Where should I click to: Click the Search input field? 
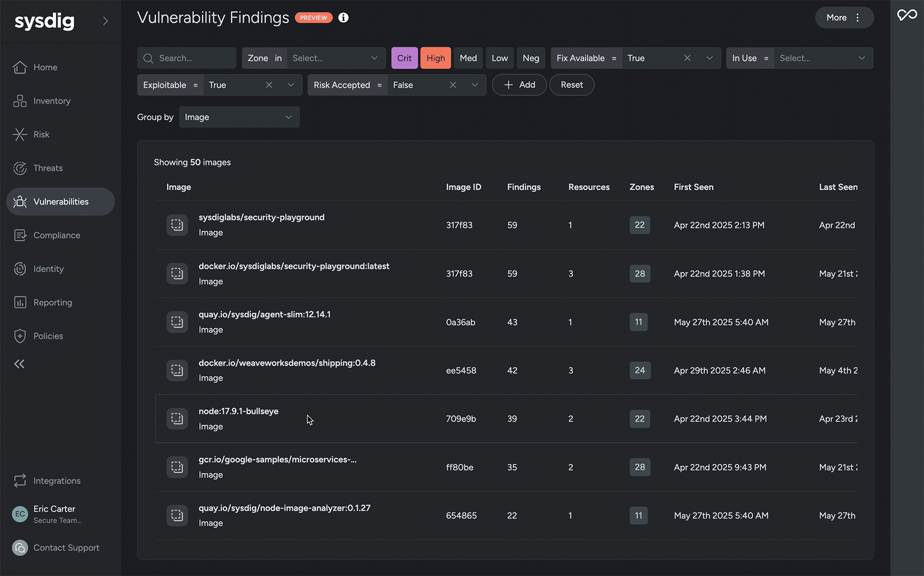point(187,58)
